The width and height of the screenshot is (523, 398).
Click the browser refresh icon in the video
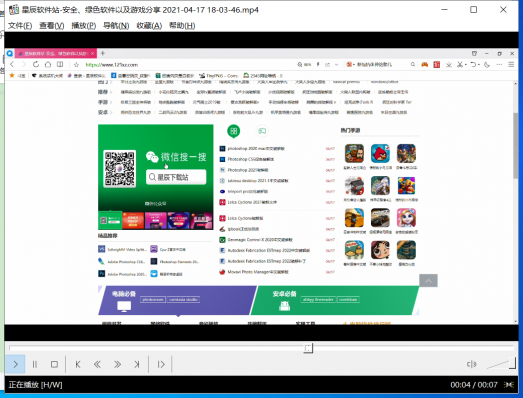(x=36, y=64)
